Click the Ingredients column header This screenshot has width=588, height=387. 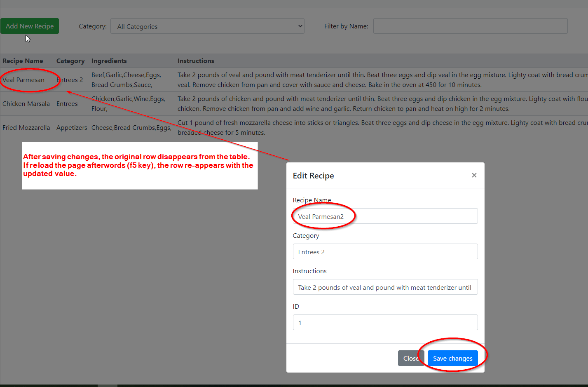[109, 61]
